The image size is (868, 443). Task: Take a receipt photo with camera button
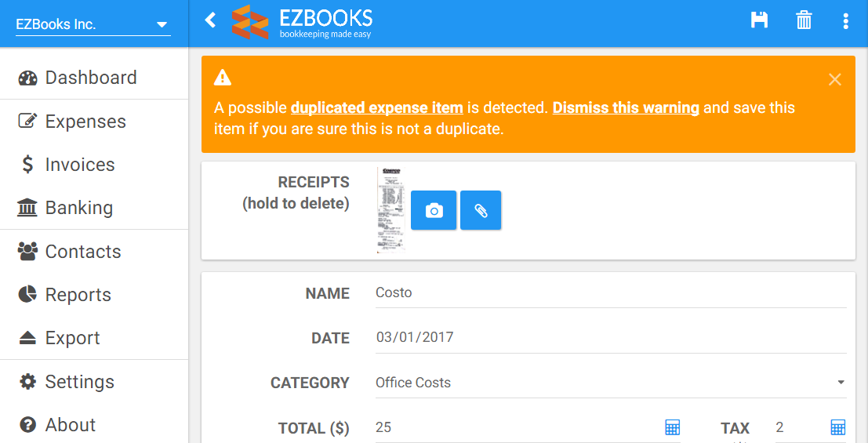[434, 210]
